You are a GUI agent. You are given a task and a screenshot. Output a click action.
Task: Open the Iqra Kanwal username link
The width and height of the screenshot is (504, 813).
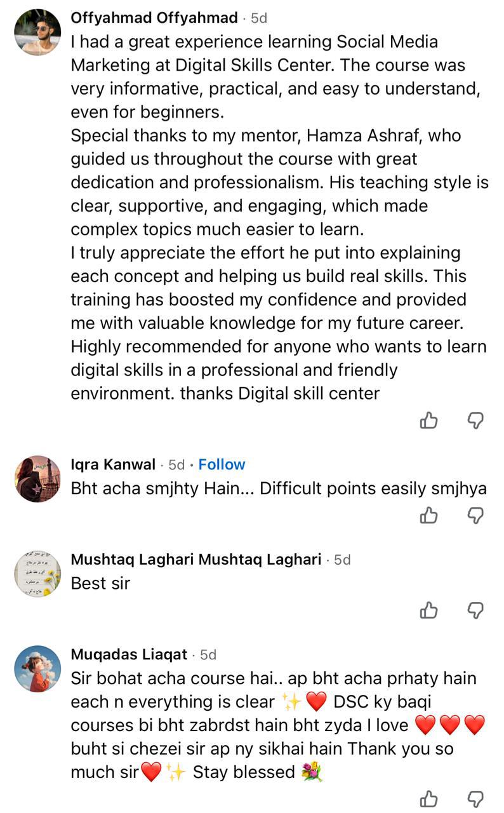point(113,464)
